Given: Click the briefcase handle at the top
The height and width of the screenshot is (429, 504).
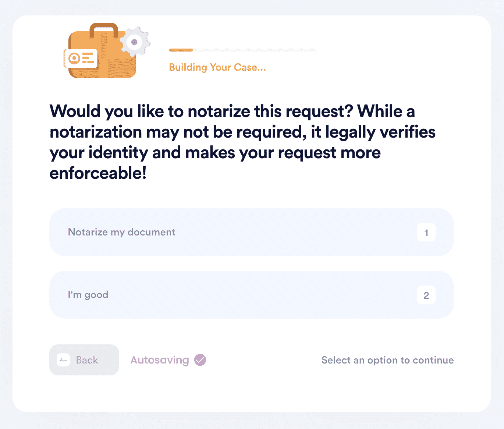Looking at the screenshot, I should pyautogui.click(x=104, y=30).
